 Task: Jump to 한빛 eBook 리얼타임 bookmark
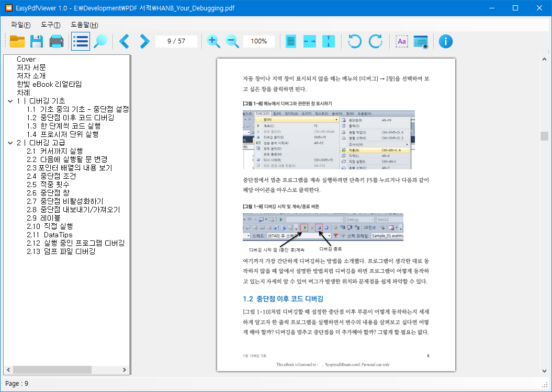tap(49, 84)
